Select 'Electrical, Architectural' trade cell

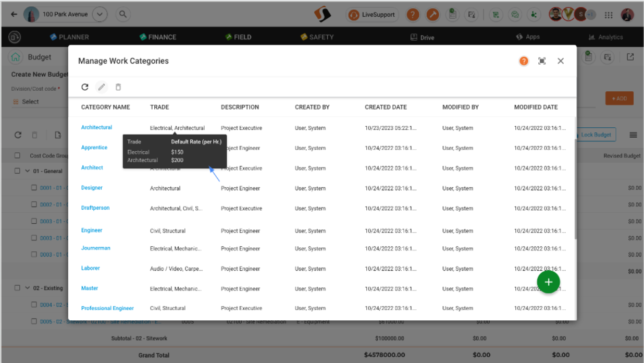coord(177,128)
